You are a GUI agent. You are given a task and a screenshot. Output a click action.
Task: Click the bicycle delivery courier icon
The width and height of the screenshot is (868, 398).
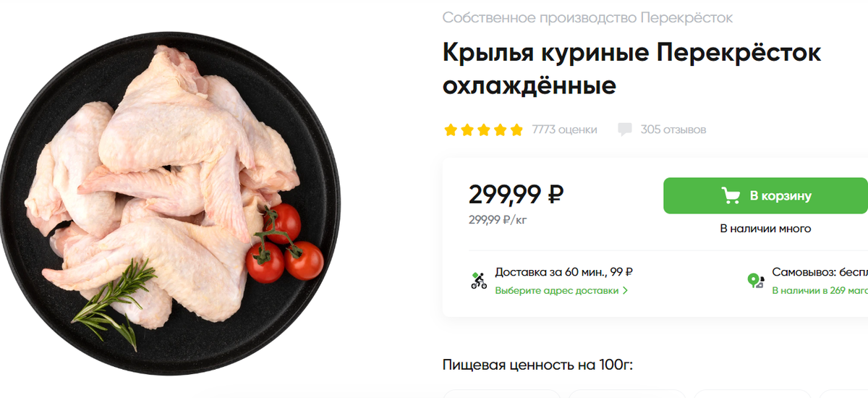478,281
